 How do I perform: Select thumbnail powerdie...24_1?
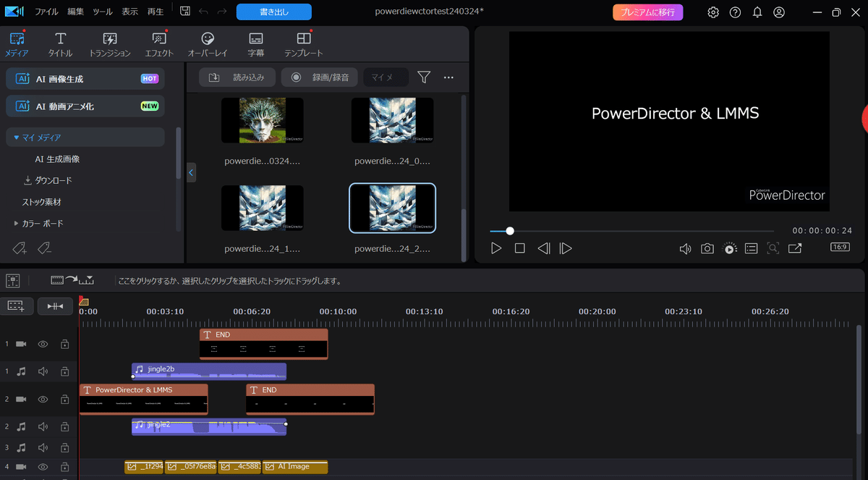(x=262, y=209)
